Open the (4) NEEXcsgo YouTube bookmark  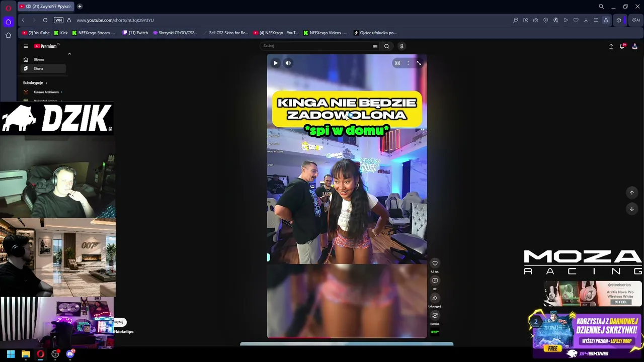click(x=276, y=33)
